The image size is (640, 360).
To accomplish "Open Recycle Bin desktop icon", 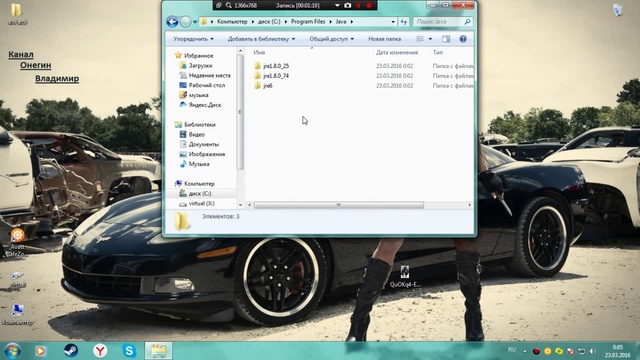I will (x=618, y=10).
